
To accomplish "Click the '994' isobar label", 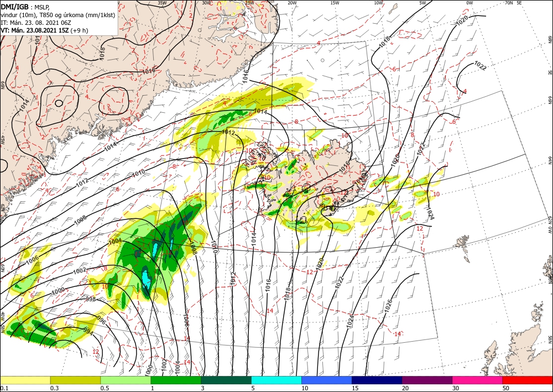I will (x=88, y=331).
